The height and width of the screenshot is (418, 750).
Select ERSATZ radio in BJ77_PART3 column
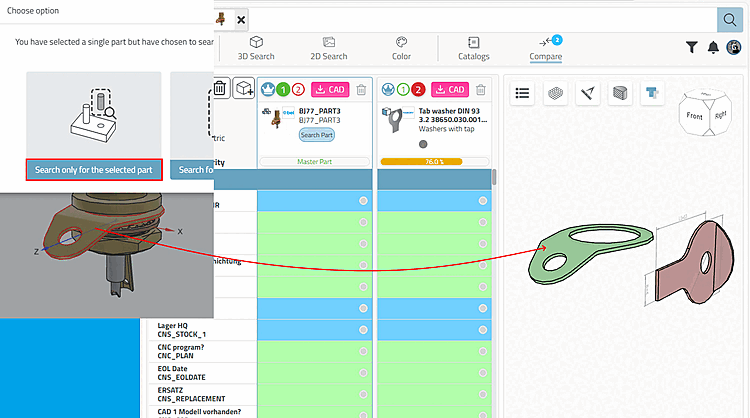(x=363, y=394)
